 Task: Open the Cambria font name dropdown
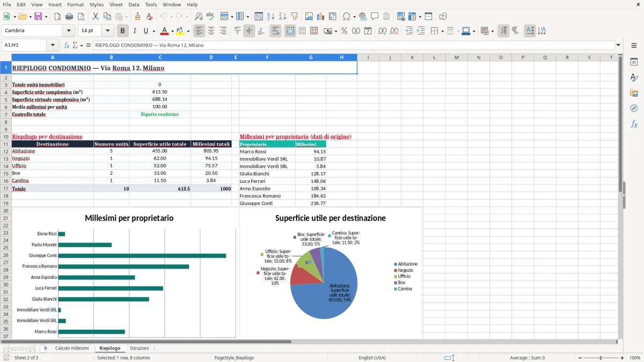point(68,31)
